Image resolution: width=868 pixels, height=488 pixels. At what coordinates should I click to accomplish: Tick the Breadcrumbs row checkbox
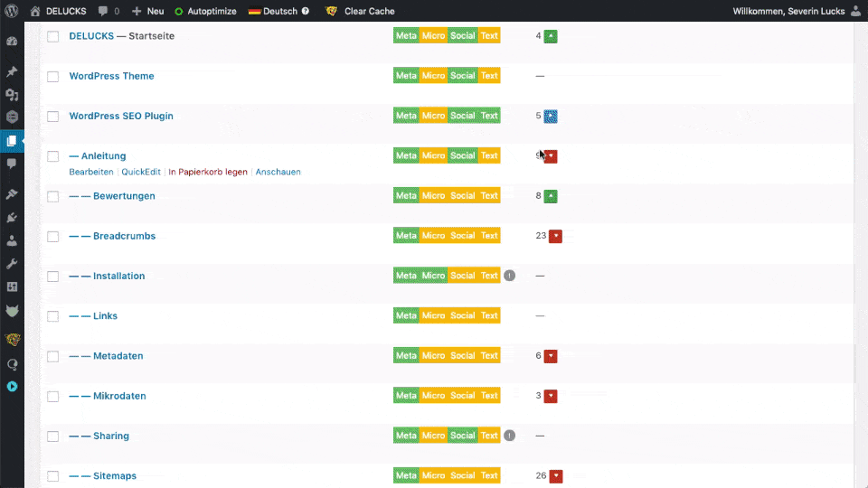pos(52,236)
